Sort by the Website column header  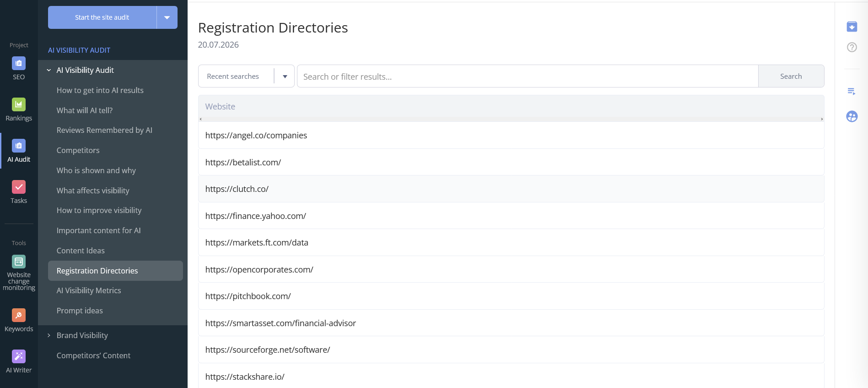(220, 106)
